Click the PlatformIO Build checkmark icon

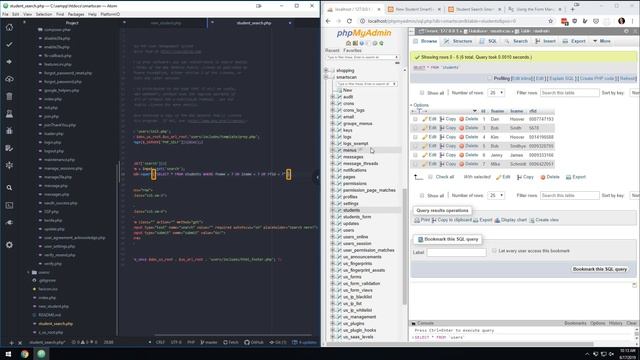[x=9, y=44]
